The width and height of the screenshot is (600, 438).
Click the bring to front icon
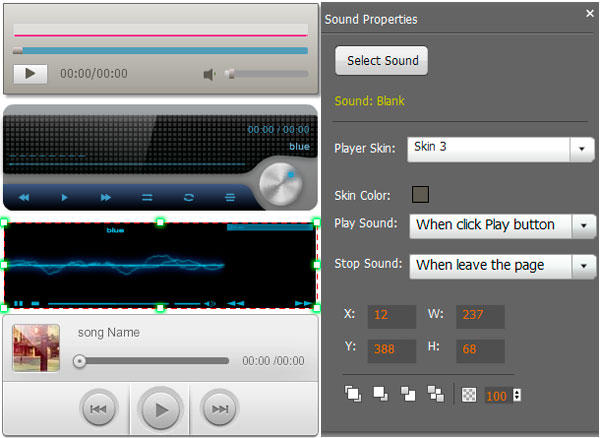354,393
